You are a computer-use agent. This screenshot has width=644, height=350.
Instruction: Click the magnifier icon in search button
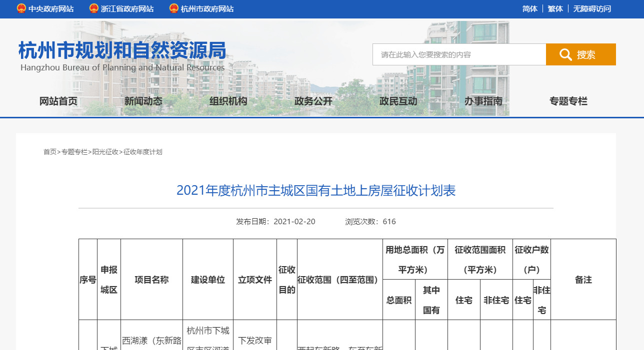pos(565,54)
